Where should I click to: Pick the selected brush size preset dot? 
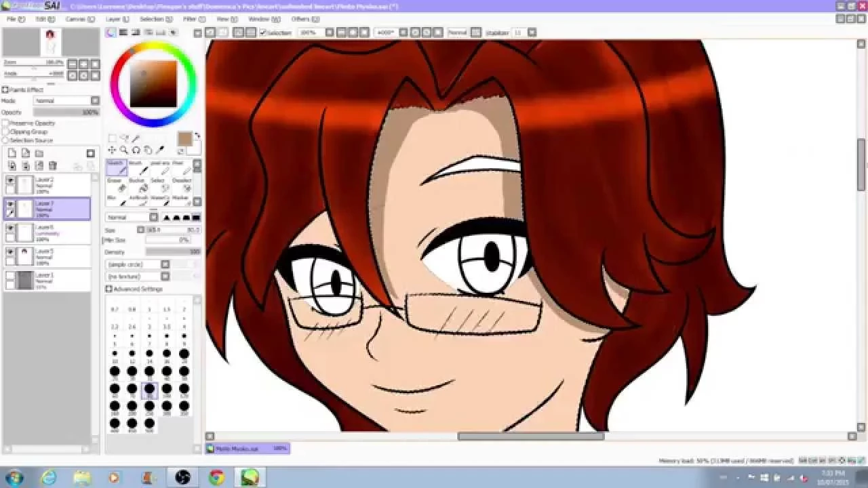coord(149,390)
